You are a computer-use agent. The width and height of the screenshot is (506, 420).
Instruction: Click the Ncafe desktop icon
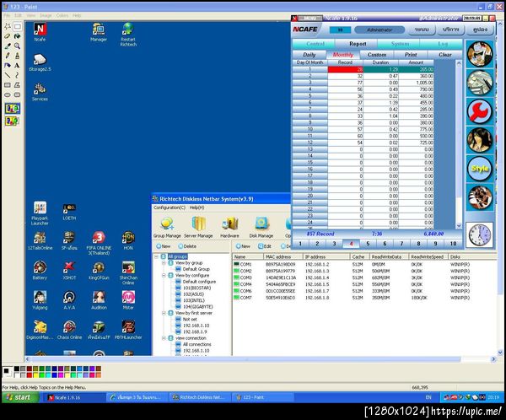(x=40, y=32)
